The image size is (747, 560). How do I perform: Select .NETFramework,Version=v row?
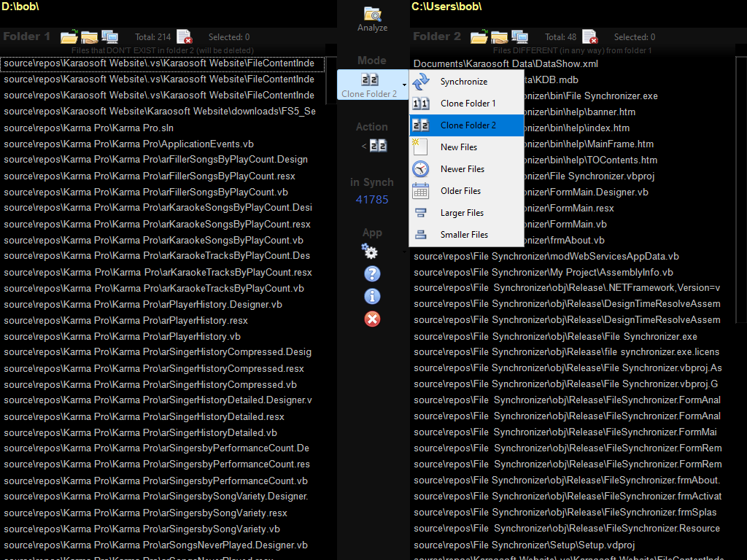[572, 287]
